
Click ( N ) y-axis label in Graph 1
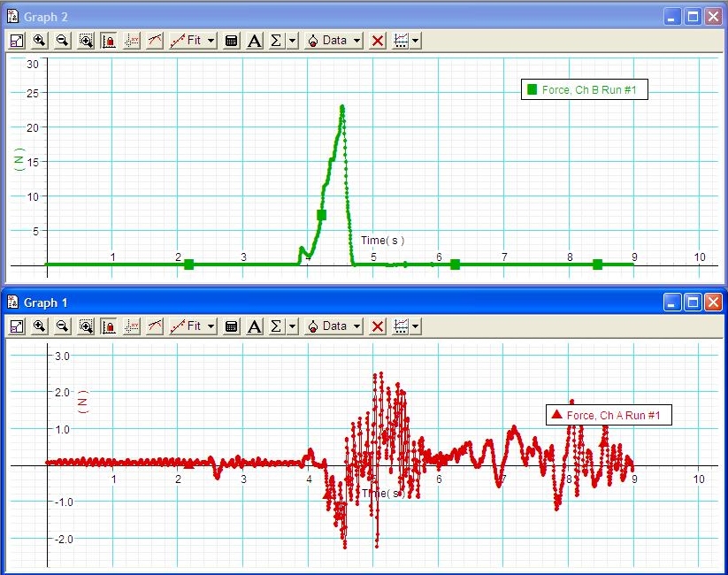[x=82, y=402]
